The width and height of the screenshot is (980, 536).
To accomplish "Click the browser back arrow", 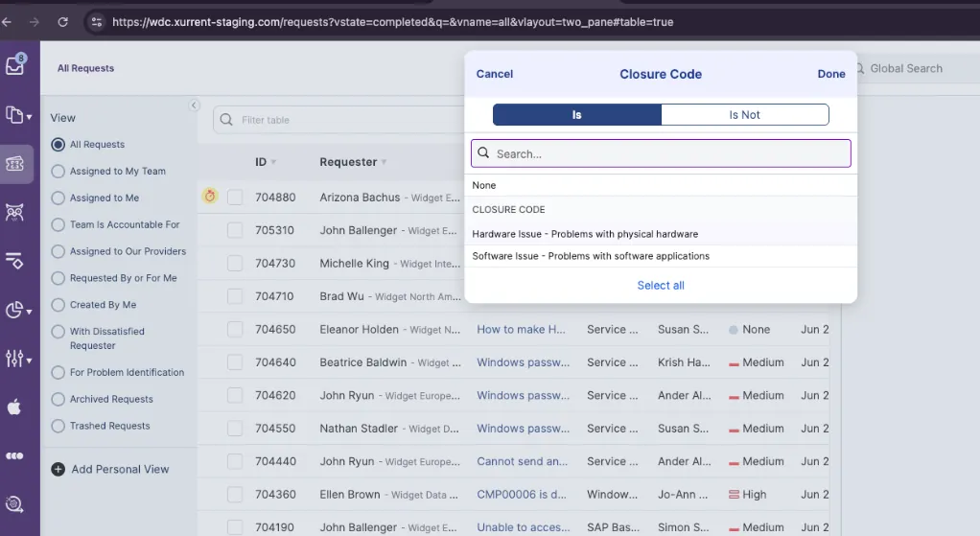I will [x=7, y=22].
